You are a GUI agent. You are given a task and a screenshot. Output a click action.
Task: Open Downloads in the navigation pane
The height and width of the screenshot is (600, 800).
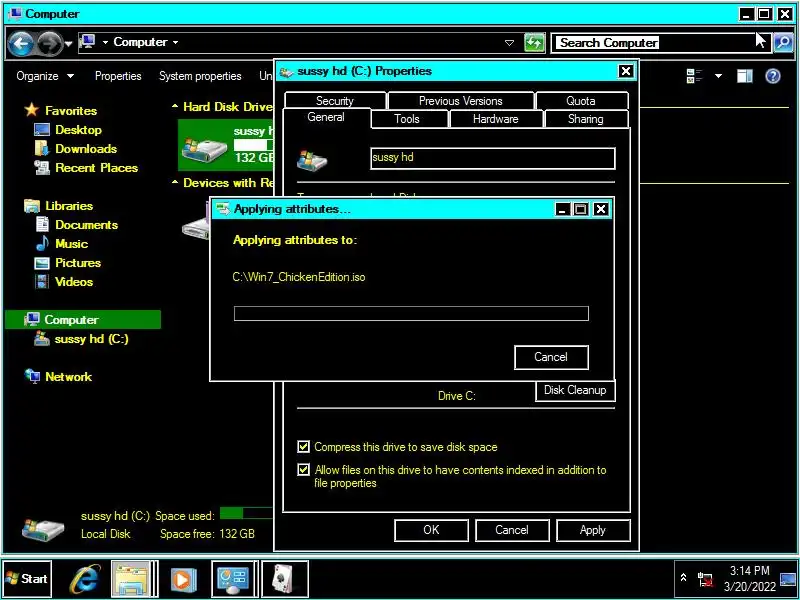click(x=86, y=149)
